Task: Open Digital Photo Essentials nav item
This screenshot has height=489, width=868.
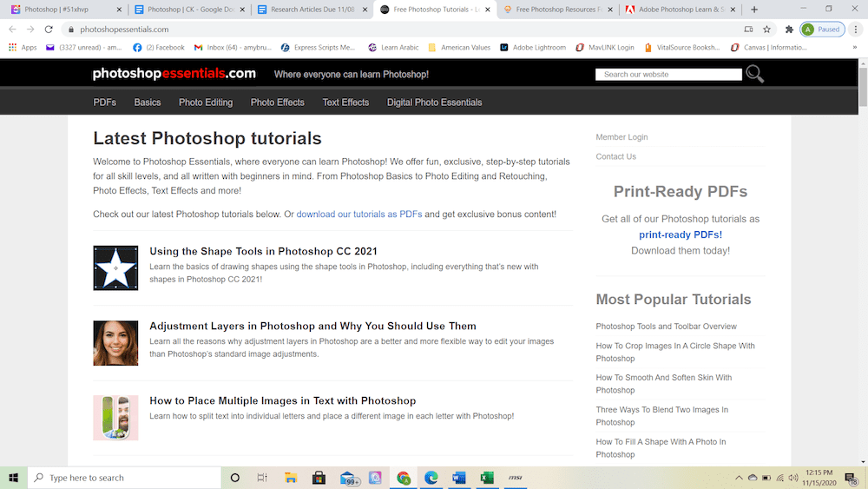Action: 435,102
